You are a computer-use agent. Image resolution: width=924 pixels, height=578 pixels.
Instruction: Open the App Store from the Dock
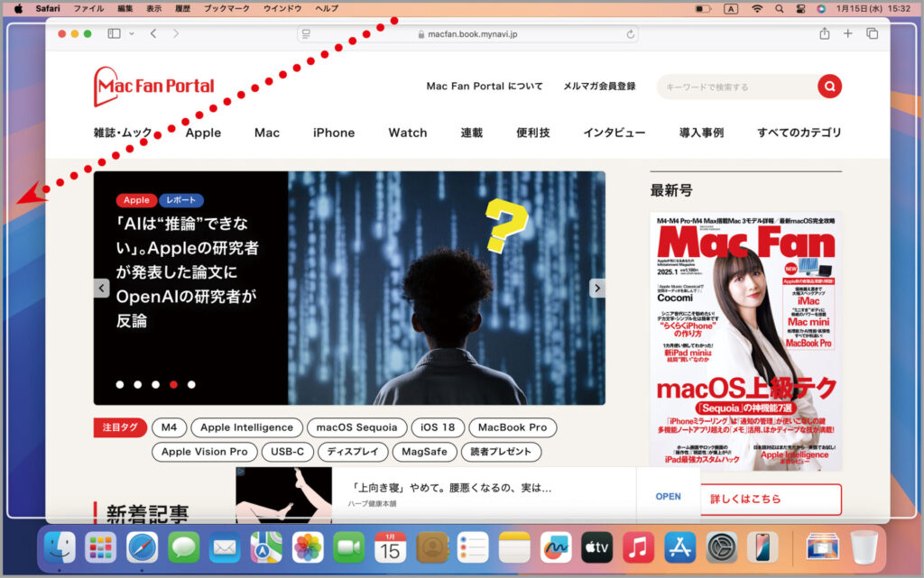pyautogui.click(x=679, y=548)
